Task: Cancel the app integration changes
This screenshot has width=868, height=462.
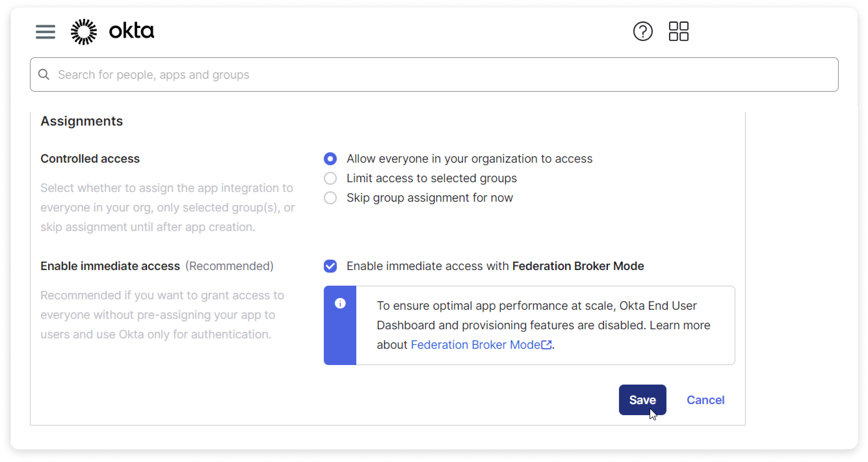Action: pos(705,400)
